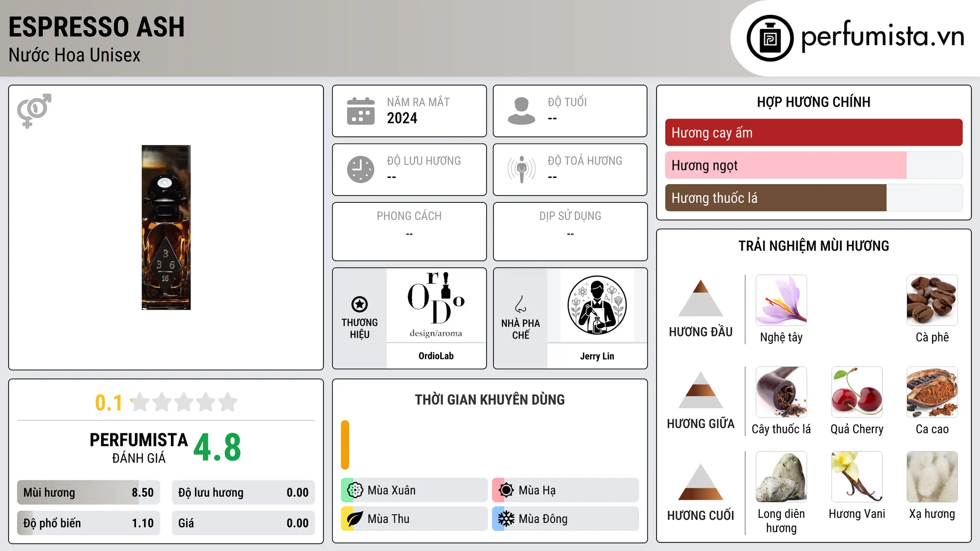Click the clock icon beside Độ lưu hương

coord(361,169)
